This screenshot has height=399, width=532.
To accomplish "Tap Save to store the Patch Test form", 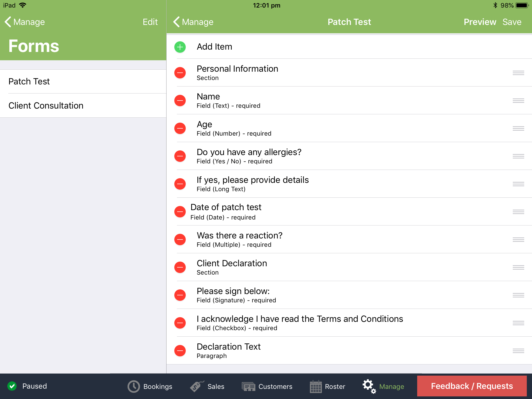I will pyautogui.click(x=512, y=22).
